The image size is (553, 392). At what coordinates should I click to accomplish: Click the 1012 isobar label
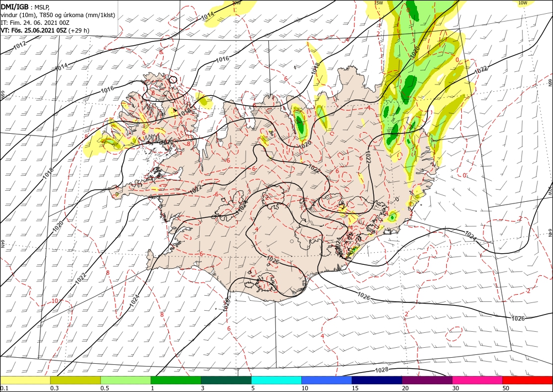coord(20,45)
